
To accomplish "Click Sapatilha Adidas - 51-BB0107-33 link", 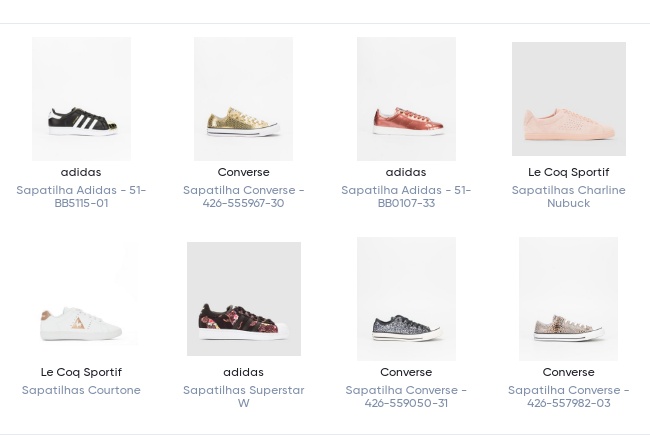I will point(406,197).
